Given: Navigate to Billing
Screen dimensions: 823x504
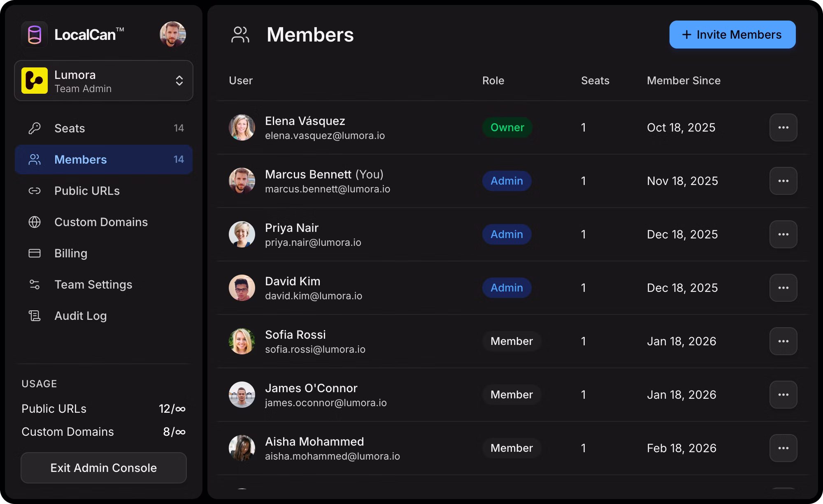Looking at the screenshot, I should [x=104, y=253].
